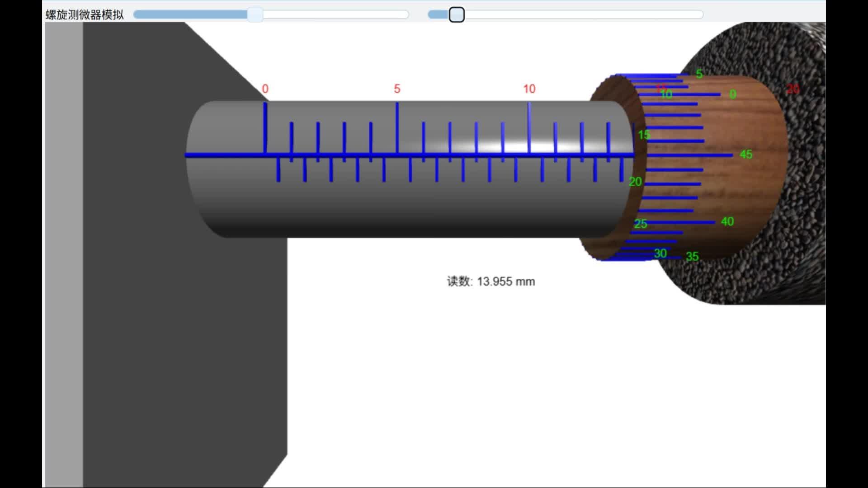This screenshot has width=868, height=488.
Task: Click the green 30 thimble mark
Action: click(660, 253)
